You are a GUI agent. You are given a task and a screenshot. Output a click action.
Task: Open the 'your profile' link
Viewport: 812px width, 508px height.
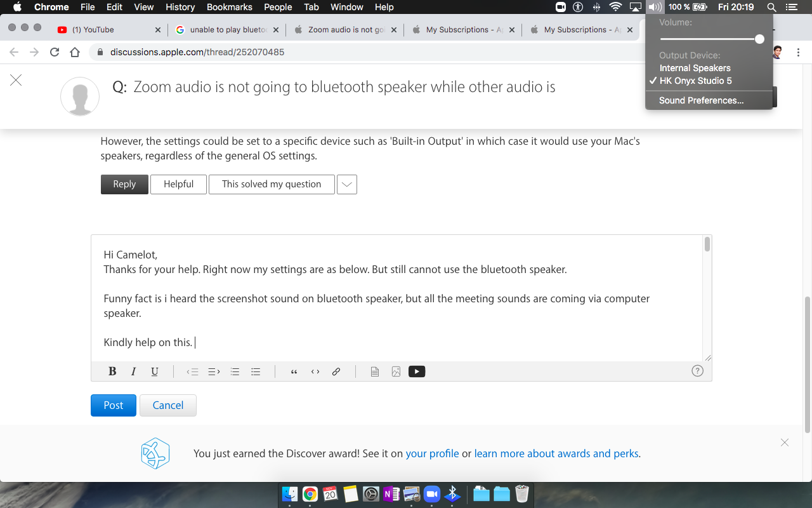point(432,453)
